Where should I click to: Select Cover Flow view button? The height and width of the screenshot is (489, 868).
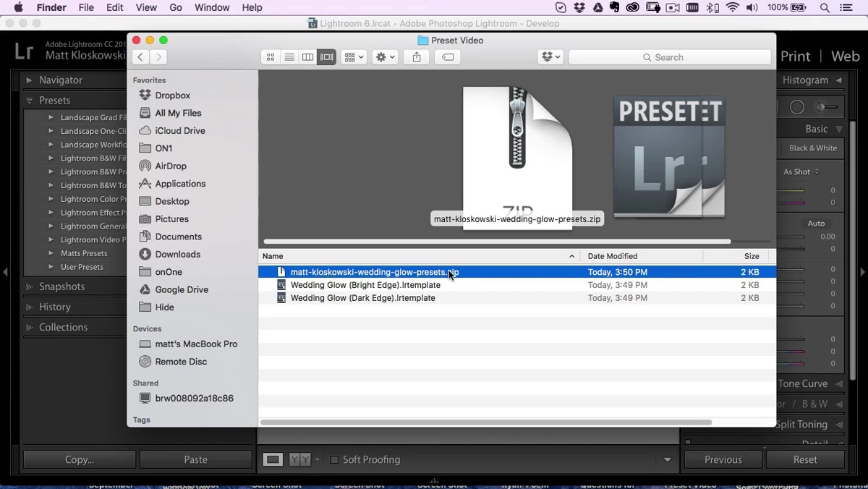327,57
